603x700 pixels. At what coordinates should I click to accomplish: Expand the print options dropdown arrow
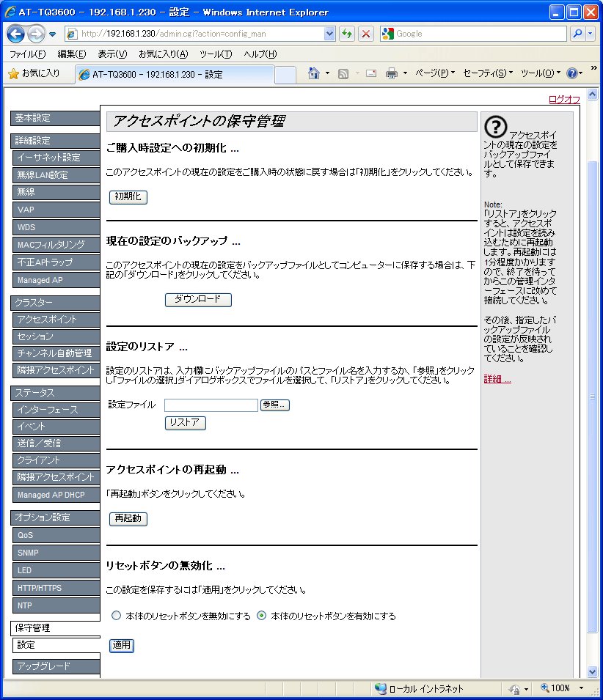pos(405,73)
